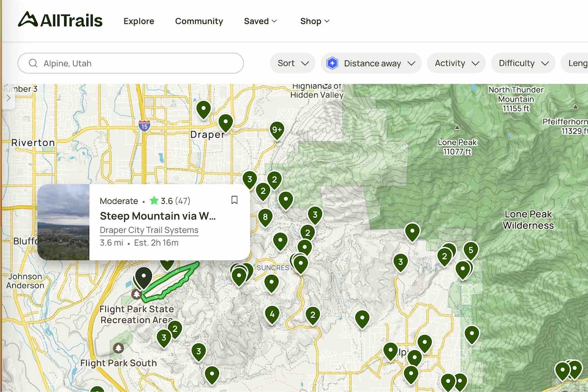588x392 pixels.
Task: Click the map cluster marker labeled 8
Action: point(265,217)
